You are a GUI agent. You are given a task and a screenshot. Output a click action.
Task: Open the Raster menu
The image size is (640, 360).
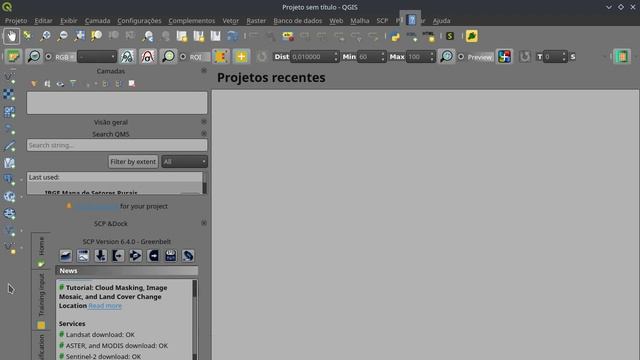[x=256, y=20]
